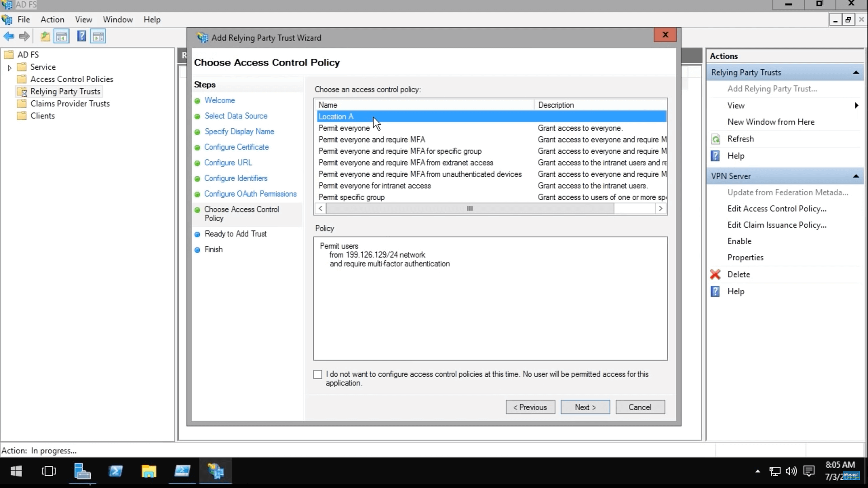Open the View menu in menu bar

coord(84,20)
